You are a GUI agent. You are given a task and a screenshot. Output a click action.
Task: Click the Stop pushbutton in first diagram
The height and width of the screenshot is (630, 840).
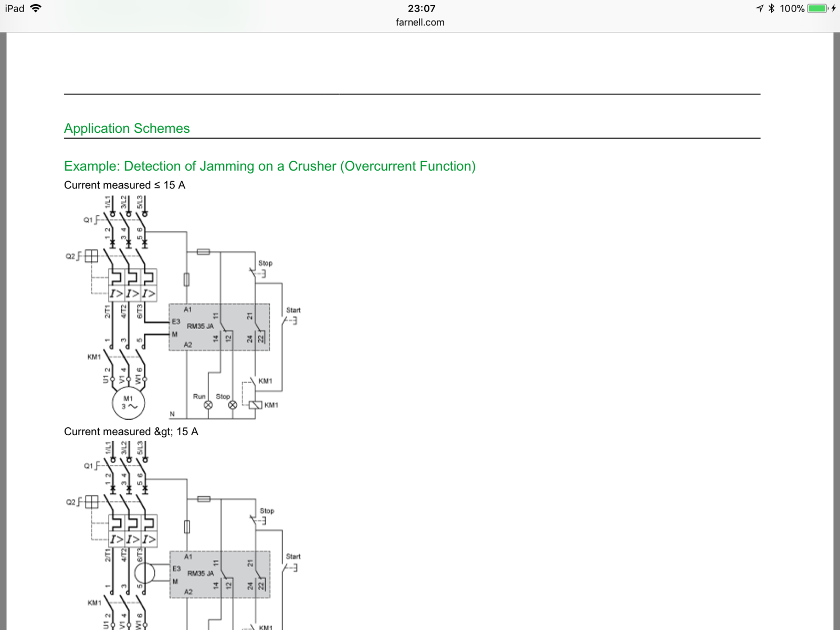(x=258, y=272)
